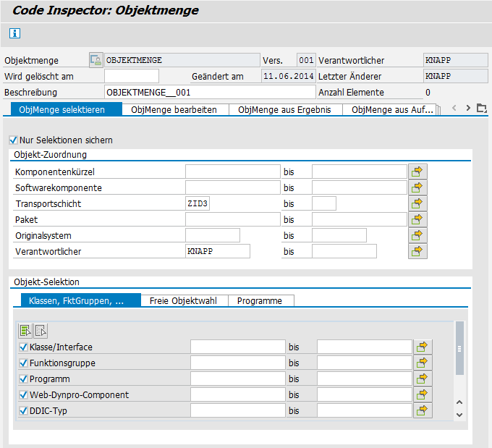
Task: Click the Geändert am date 11.06.2014
Action: [289, 76]
